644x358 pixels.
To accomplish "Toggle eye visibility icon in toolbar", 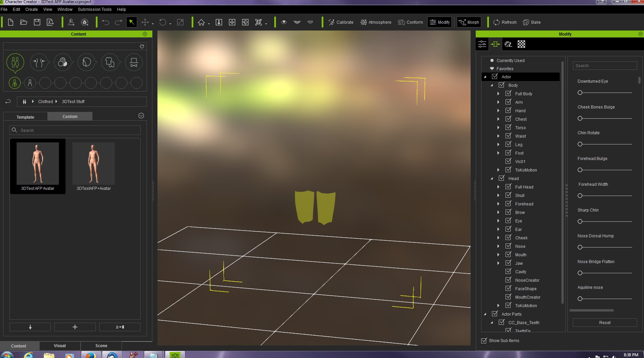I will point(284,22).
